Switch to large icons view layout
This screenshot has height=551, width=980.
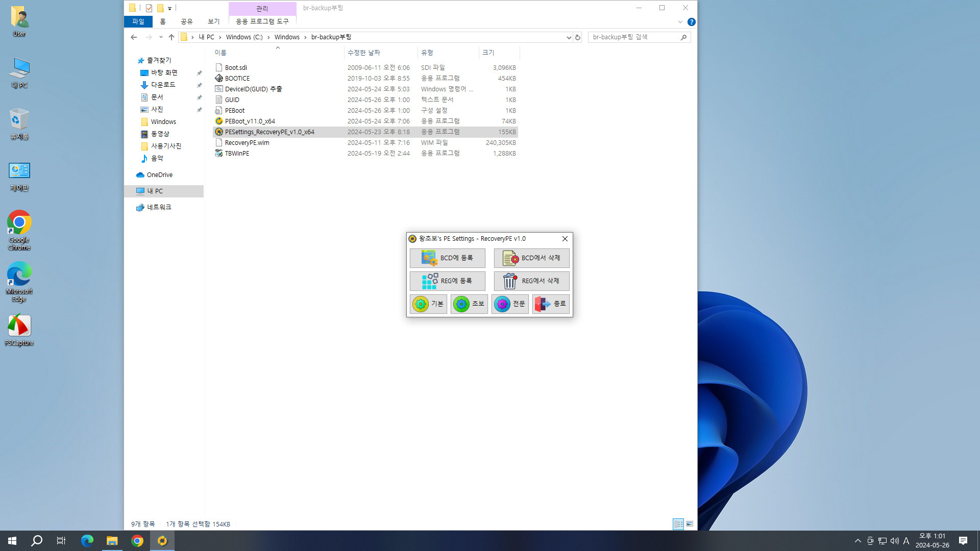[690, 524]
